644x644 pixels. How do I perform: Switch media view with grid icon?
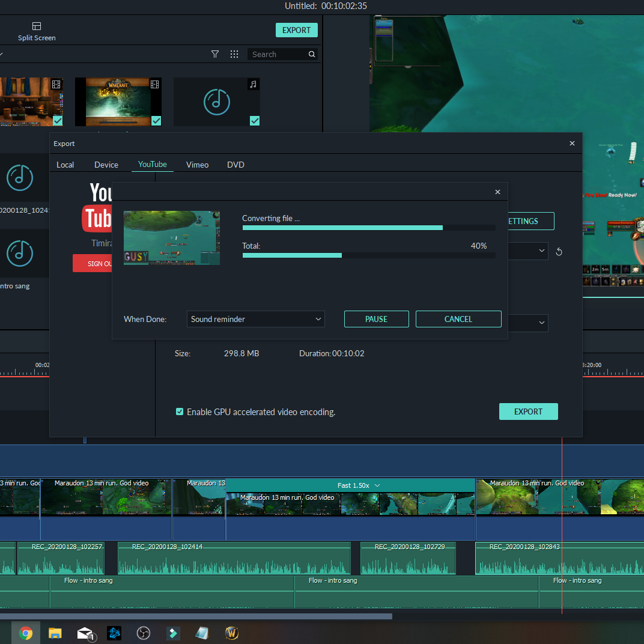point(234,54)
